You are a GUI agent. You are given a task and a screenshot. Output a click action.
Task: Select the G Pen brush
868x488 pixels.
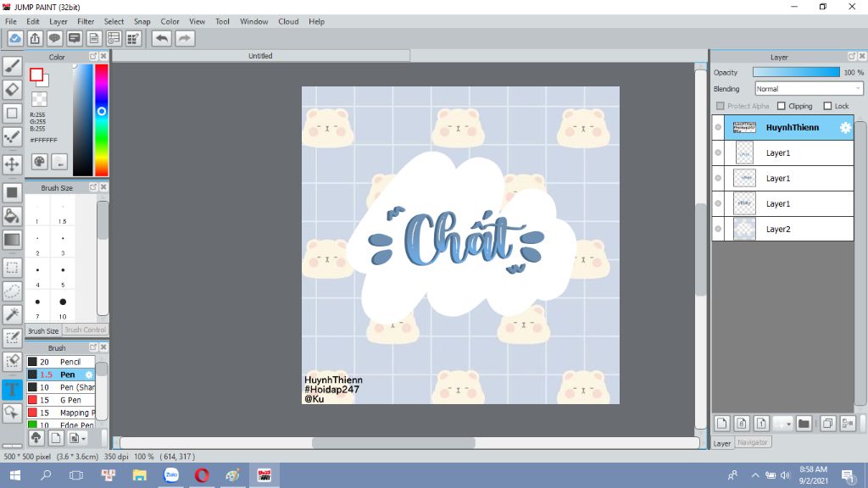pos(61,400)
